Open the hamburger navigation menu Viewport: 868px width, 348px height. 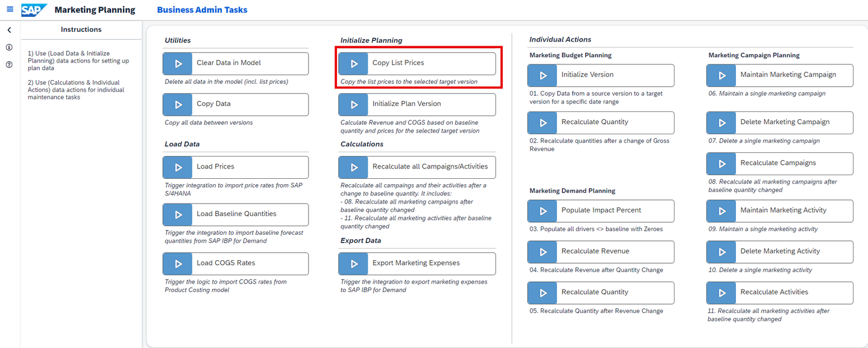(x=10, y=10)
